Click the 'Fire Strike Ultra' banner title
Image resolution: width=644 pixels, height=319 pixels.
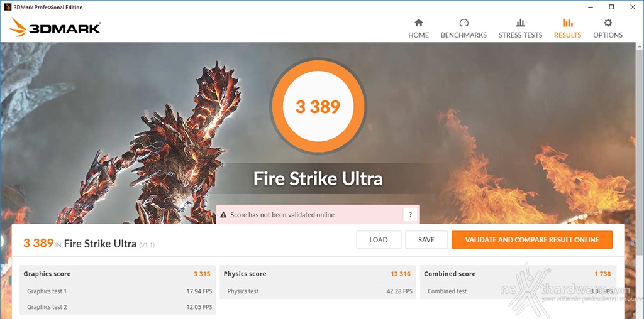coord(318,179)
